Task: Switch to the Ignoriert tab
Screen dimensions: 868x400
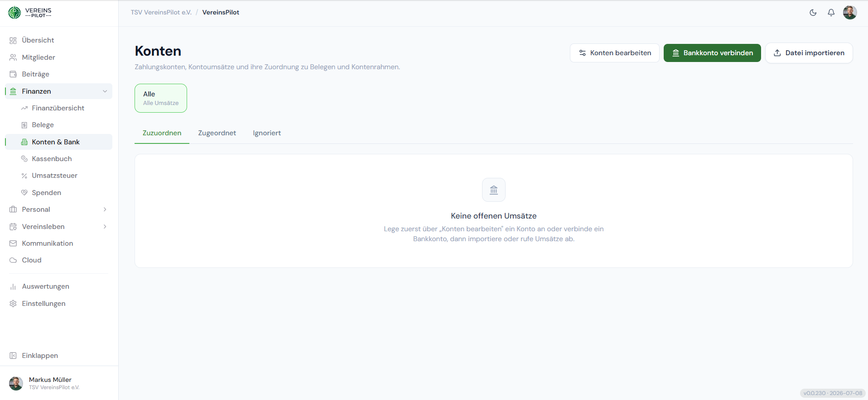Action: (267, 133)
